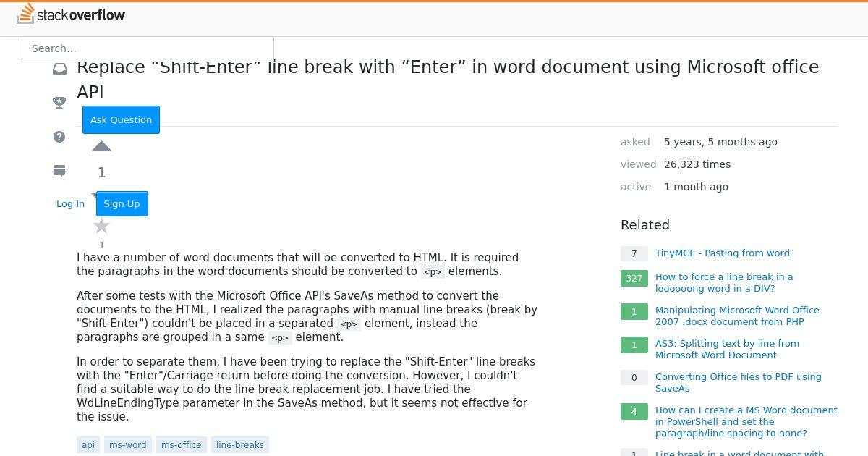
Task: Open 'Converting Office files to PDF' link
Action: [739, 382]
